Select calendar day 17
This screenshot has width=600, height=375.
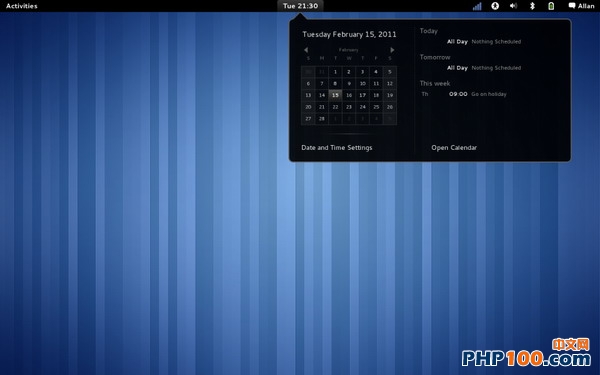point(362,95)
